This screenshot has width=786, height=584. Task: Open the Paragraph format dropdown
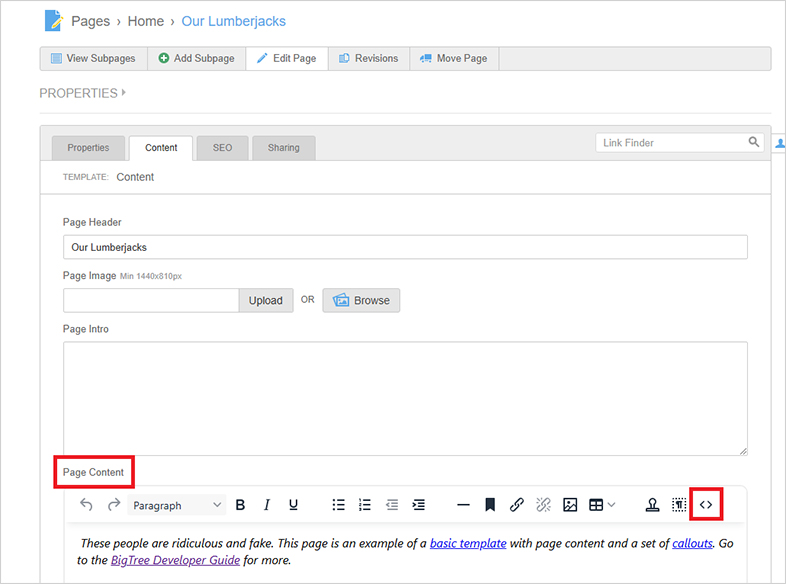(x=177, y=505)
